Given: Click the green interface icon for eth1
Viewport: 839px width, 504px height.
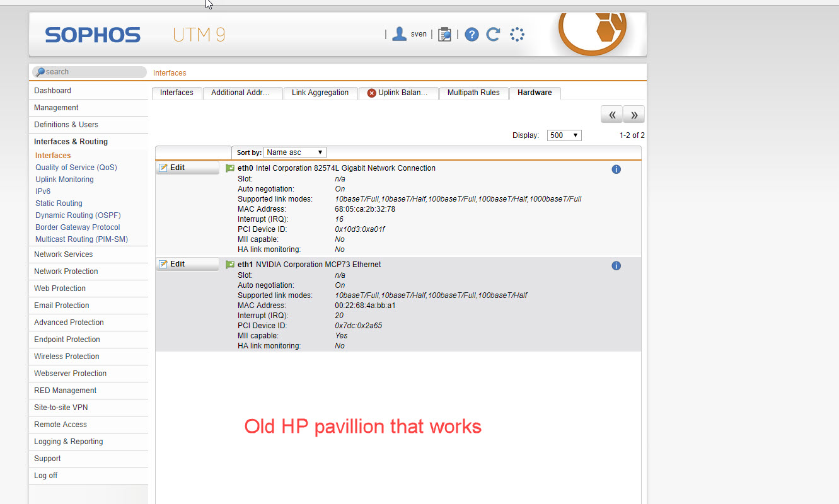Looking at the screenshot, I should click(x=230, y=265).
